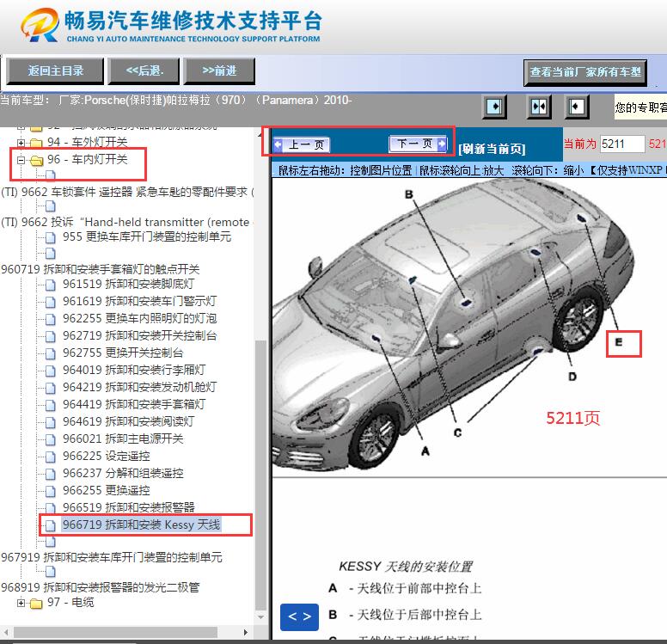
Task: Click the current page number field showing 5211
Action: (622, 144)
